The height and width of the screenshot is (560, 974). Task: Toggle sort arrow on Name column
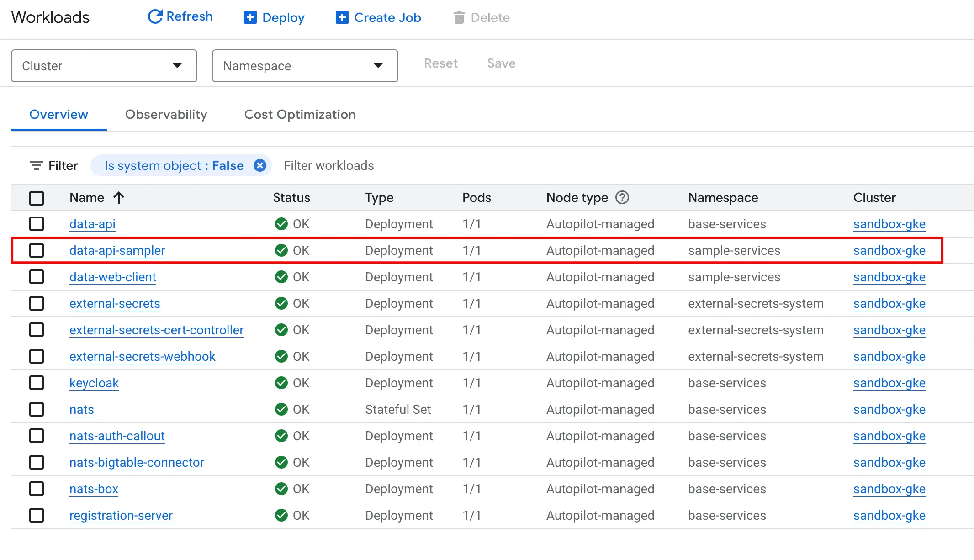tap(119, 197)
